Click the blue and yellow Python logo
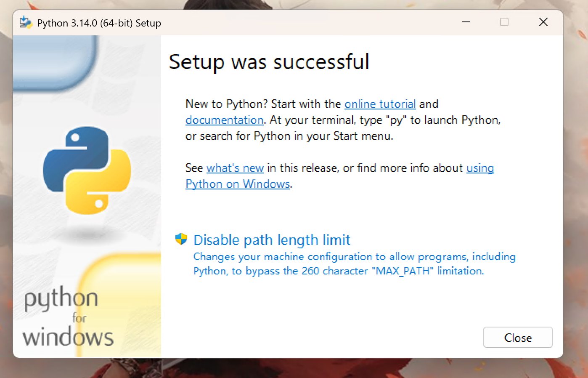588x378 pixels. tap(87, 170)
